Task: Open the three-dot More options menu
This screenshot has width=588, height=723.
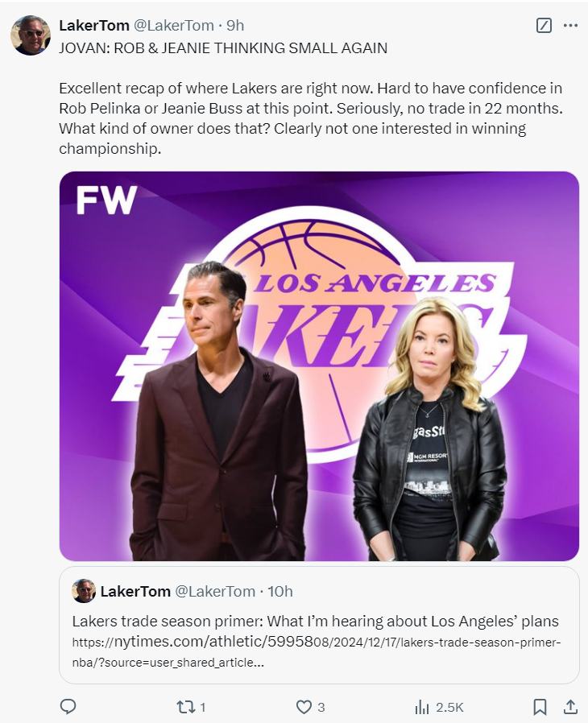Action: (x=570, y=26)
